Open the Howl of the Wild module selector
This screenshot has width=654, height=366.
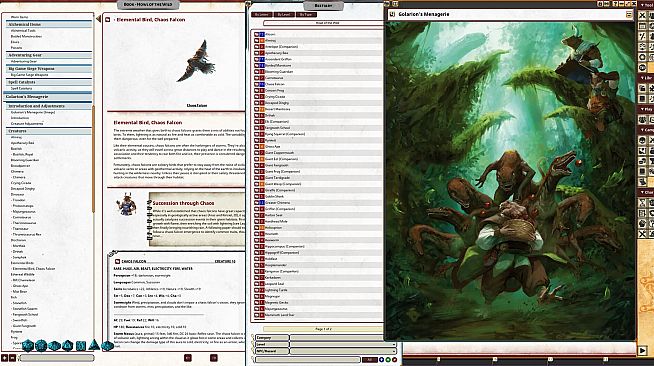coord(324,23)
